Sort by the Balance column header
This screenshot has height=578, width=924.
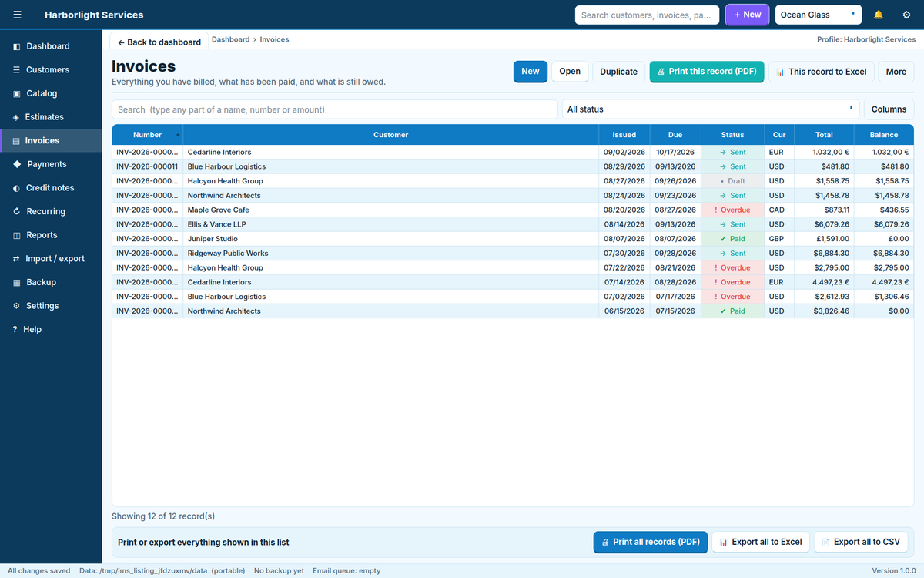(x=884, y=135)
